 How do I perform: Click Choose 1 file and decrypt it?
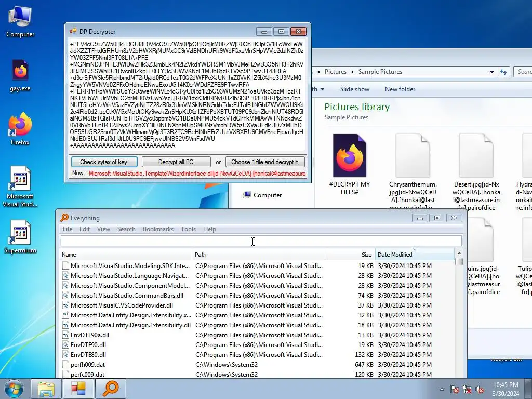[x=265, y=162]
